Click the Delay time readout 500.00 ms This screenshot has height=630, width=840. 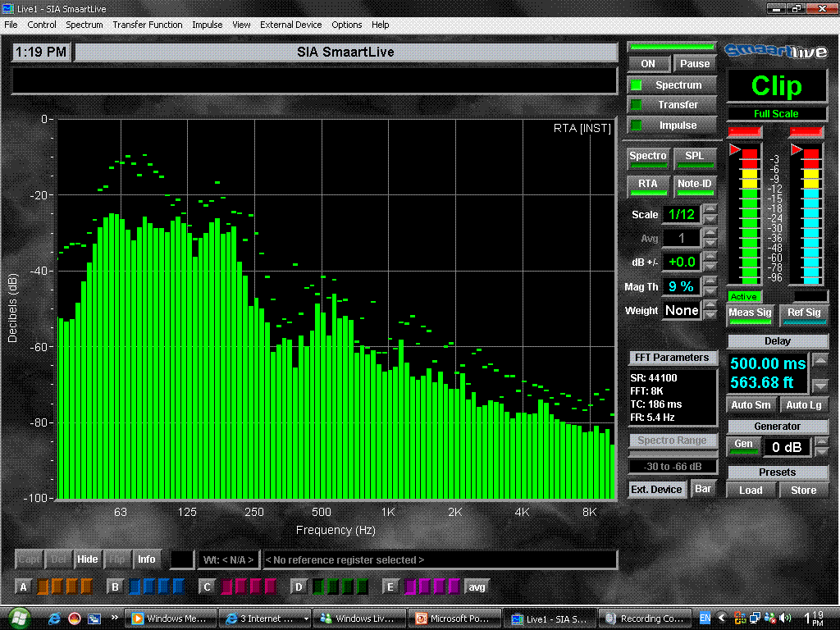(x=768, y=363)
